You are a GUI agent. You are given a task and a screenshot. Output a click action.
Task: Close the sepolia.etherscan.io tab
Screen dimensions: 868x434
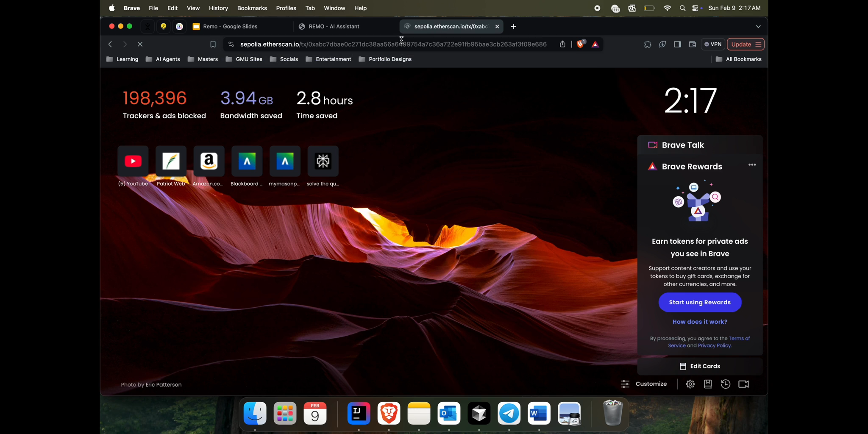coord(497,27)
